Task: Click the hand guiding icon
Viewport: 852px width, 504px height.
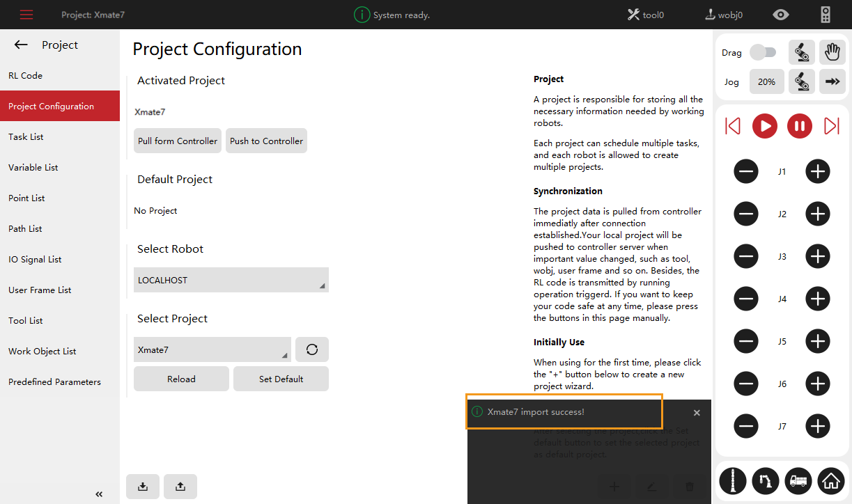Action: tap(831, 52)
